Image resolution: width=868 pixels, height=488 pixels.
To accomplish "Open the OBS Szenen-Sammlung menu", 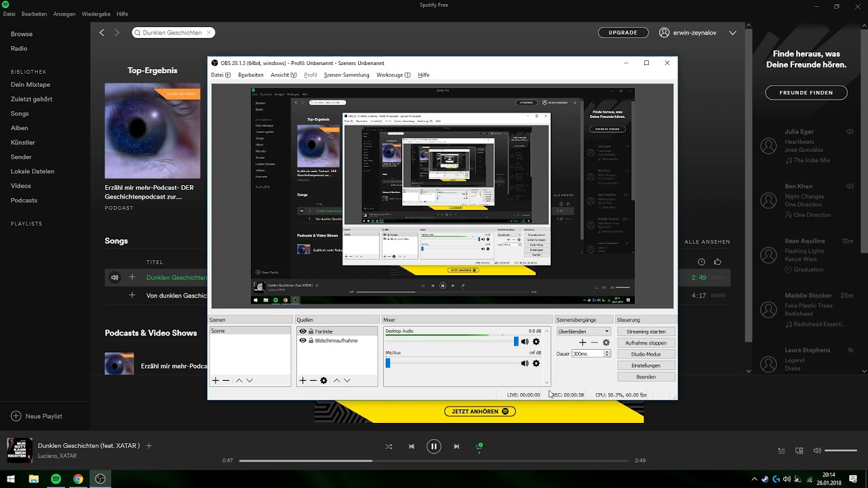I will (347, 75).
